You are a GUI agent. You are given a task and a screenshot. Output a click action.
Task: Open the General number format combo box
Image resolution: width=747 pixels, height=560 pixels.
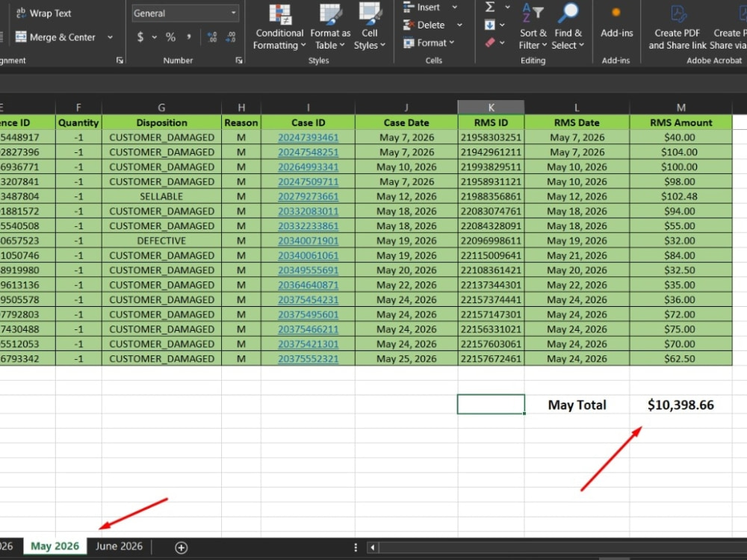pyautogui.click(x=185, y=13)
